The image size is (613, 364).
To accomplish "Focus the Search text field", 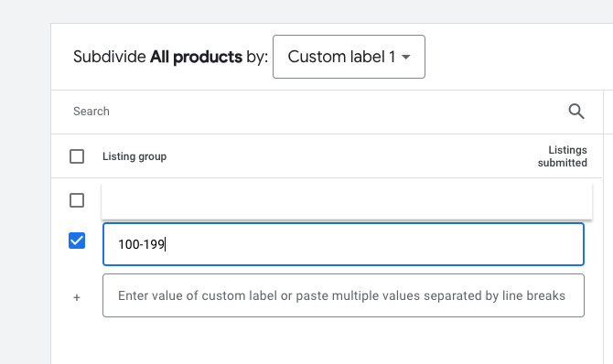I will tap(317, 112).
